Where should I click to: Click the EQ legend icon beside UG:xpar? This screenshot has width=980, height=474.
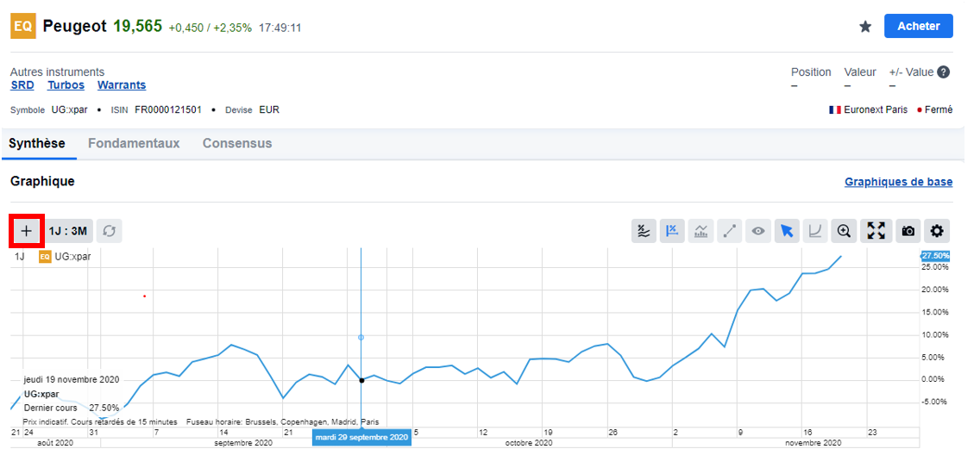click(x=45, y=256)
